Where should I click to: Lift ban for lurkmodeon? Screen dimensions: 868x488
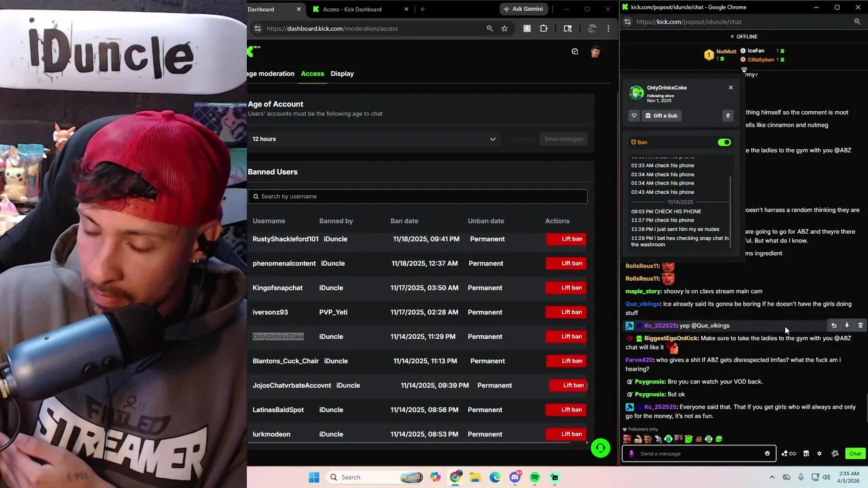[566, 434]
